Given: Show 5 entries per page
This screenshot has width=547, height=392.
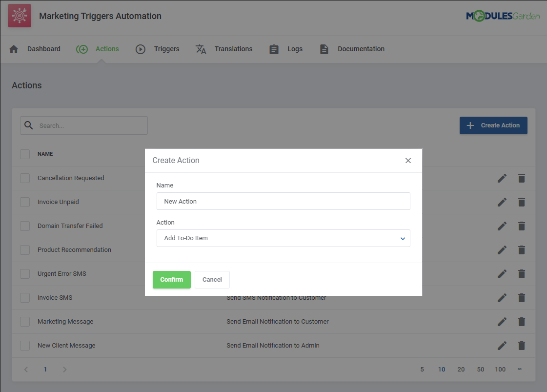Looking at the screenshot, I should click(422, 370).
